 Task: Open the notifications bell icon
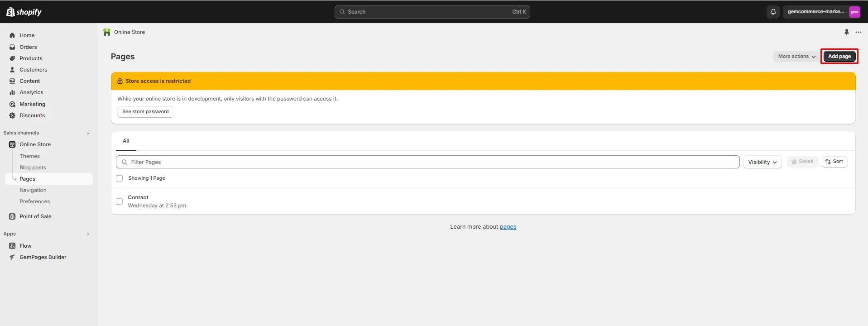(x=773, y=12)
